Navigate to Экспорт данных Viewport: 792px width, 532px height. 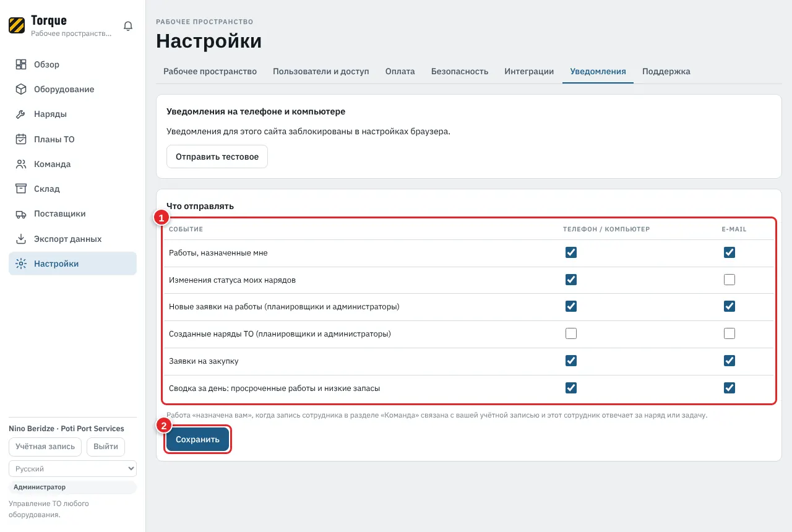(72, 239)
